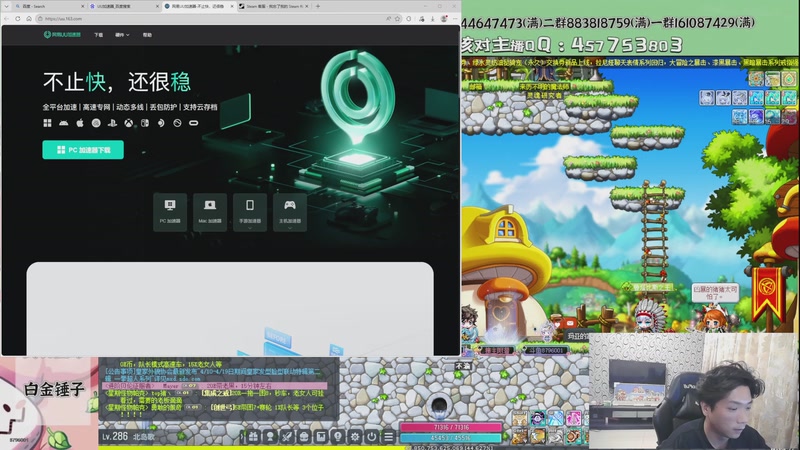The height and width of the screenshot is (450, 800).
Task: Select the Windows platform icon
Action: point(47,123)
